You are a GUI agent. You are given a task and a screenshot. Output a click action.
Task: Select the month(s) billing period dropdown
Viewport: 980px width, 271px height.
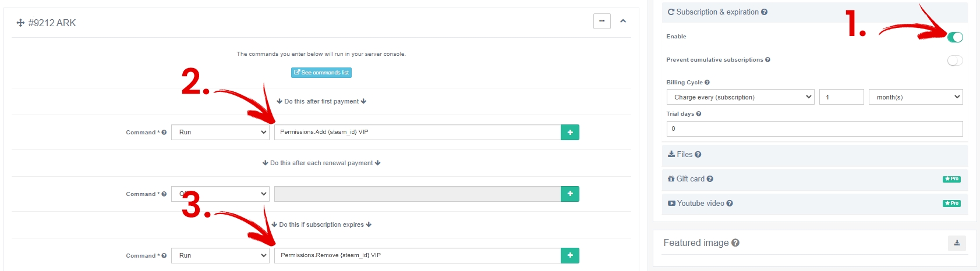point(915,97)
